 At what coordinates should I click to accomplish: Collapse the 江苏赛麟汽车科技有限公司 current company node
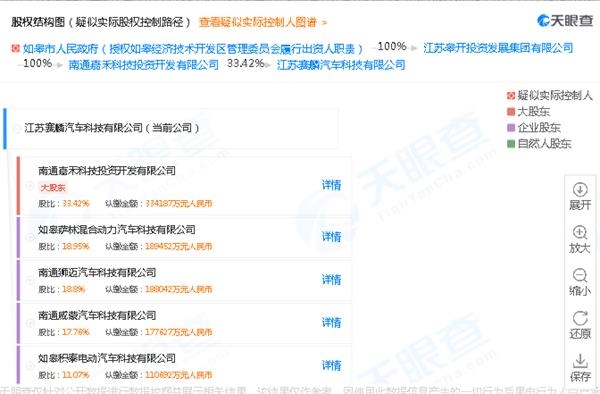[17, 129]
